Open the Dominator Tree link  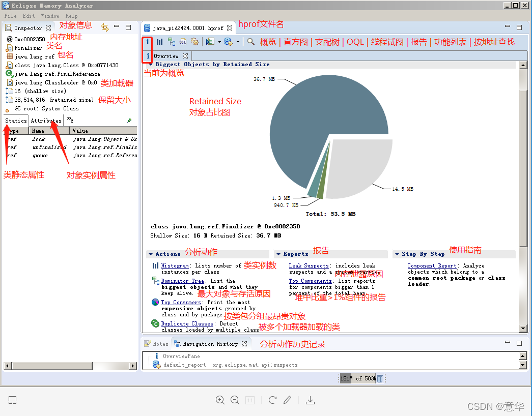[x=183, y=281]
